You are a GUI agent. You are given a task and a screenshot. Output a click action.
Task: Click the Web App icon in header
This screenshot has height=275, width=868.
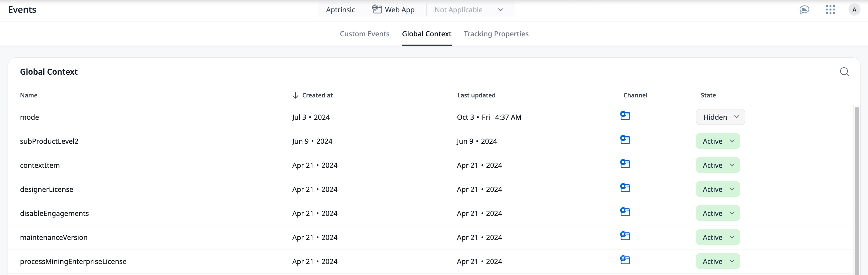[x=377, y=10]
